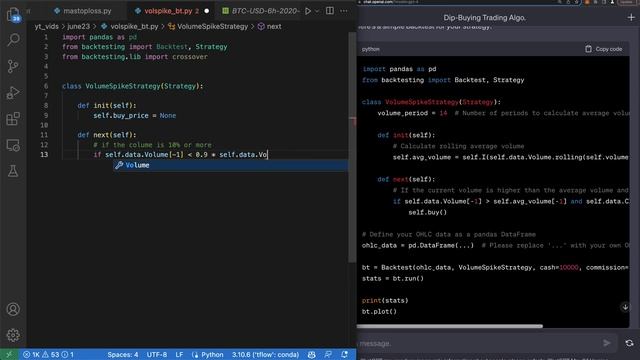Click the feedback icon in status bar
Screen dimensions: 640x360
click(328, 354)
